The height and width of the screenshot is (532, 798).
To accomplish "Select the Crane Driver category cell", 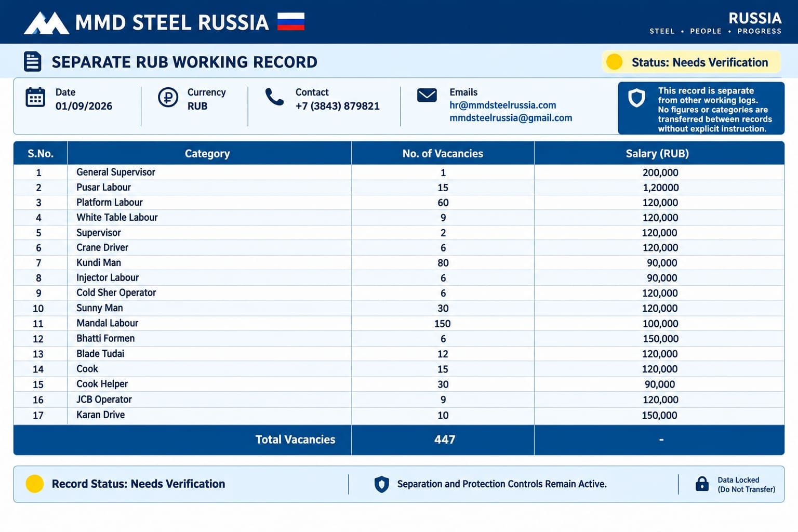I will pos(209,248).
